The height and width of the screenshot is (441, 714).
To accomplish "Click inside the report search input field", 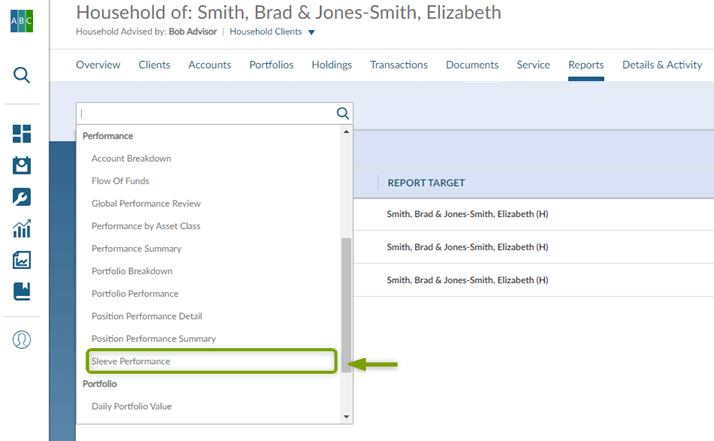I will pos(205,113).
